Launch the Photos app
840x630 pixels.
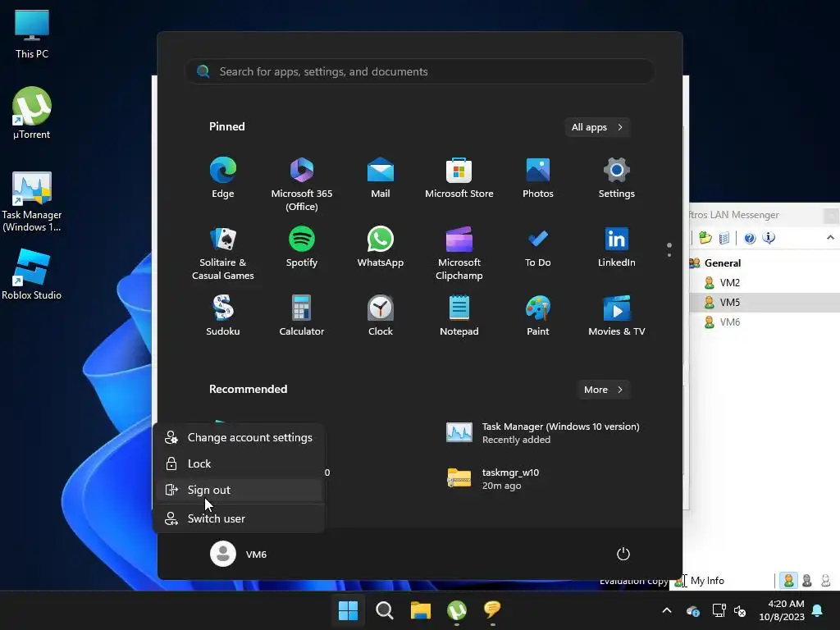[x=538, y=178]
